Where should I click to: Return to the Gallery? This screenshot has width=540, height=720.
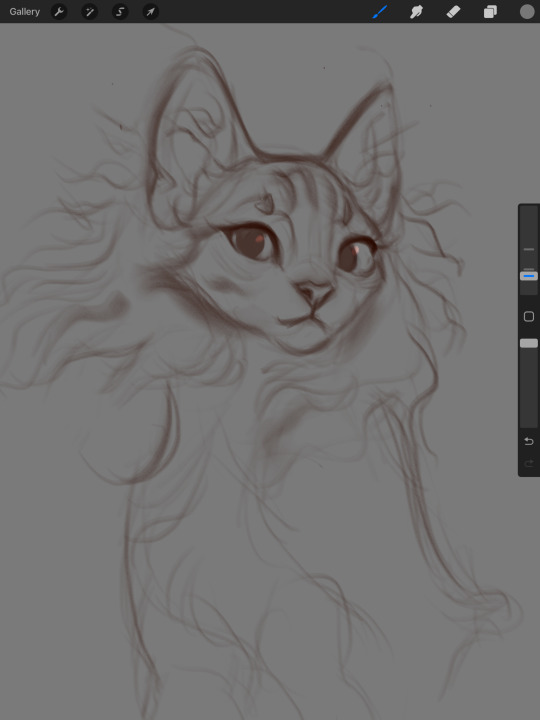[25, 12]
